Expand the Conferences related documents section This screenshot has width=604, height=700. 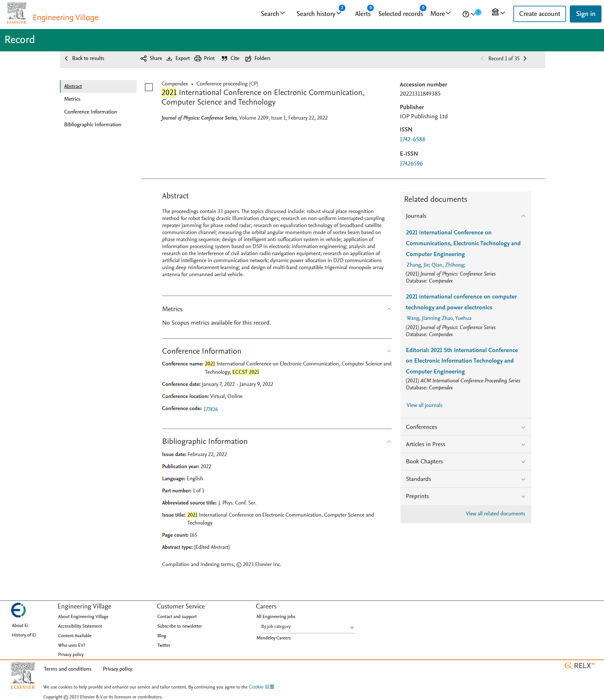(523, 427)
